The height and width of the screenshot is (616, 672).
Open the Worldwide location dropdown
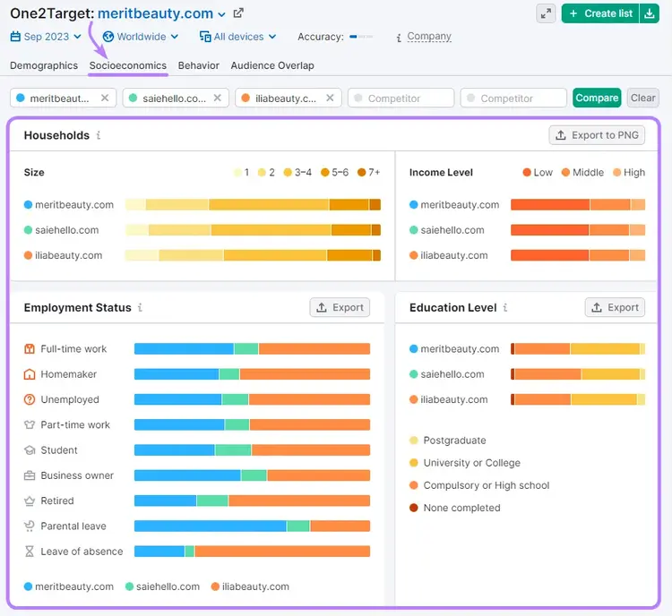(141, 37)
